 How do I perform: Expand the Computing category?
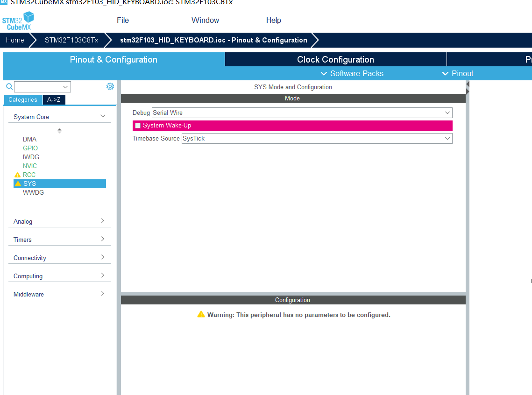coord(60,276)
